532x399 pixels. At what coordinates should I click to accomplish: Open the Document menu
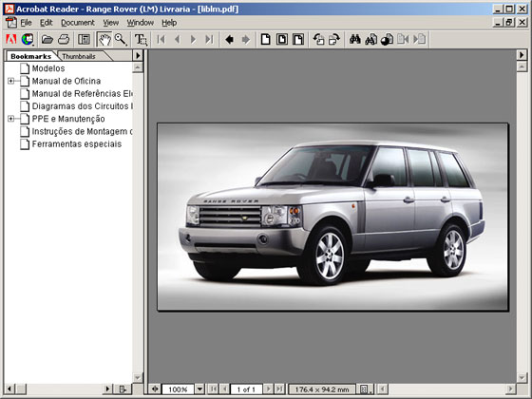(x=78, y=23)
